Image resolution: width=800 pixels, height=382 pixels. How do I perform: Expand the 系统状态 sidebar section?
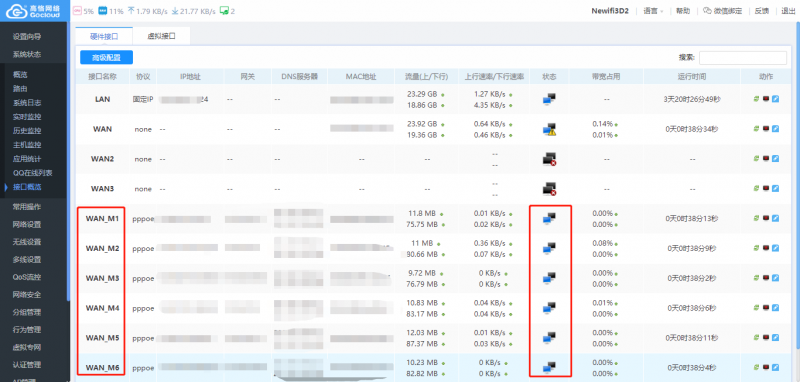tap(27, 54)
